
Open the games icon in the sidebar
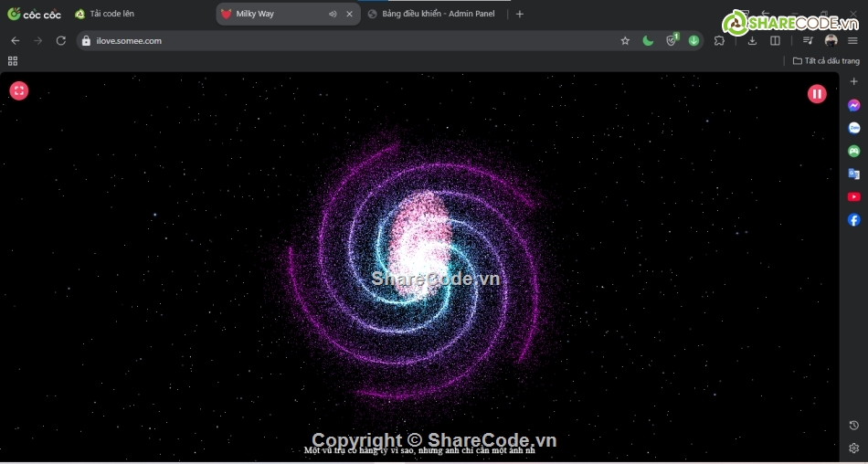tap(853, 151)
